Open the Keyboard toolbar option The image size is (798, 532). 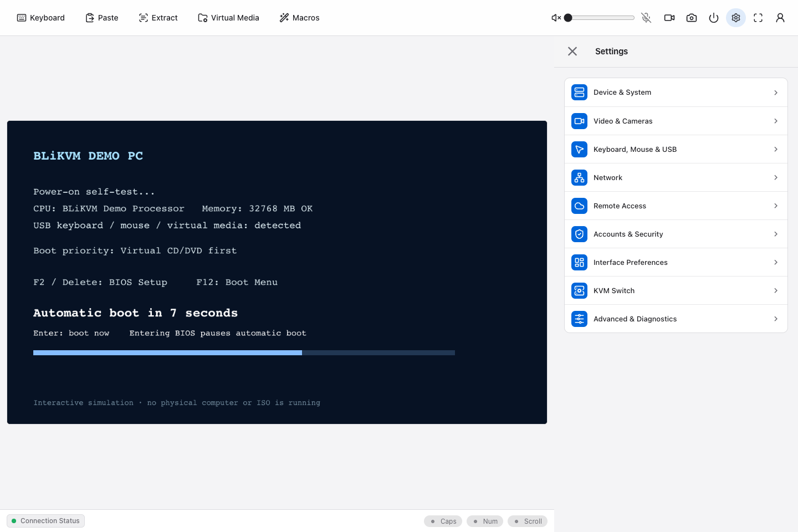41,18
